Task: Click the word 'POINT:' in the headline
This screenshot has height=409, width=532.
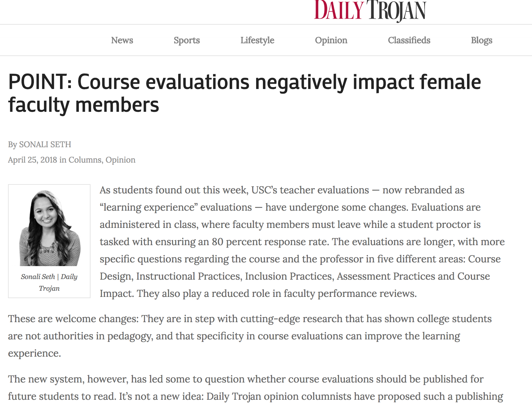Action: 40,82
